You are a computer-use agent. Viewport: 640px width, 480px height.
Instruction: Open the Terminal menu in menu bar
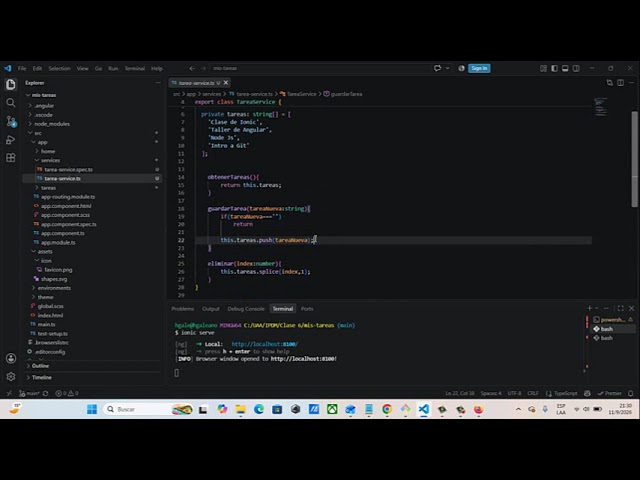point(135,69)
